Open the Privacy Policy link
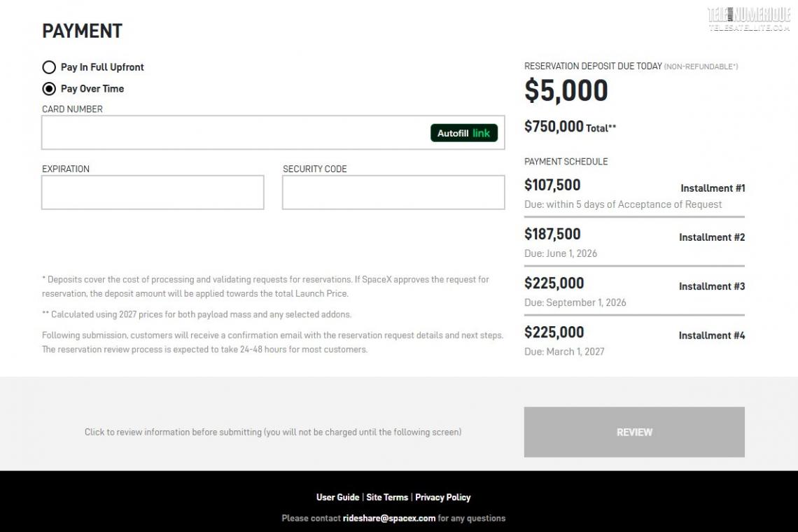This screenshot has width=798, height=532. [442, 497]
